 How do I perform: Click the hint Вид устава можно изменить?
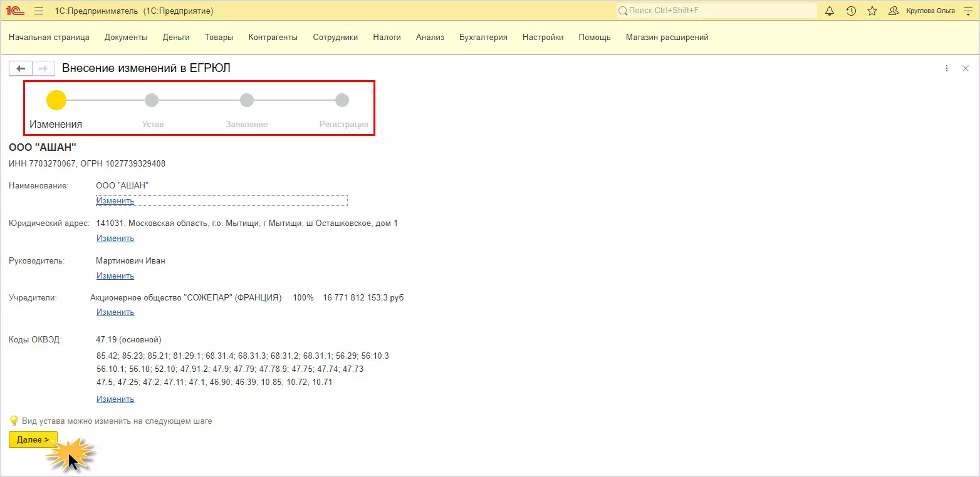[x=117, y=421]
